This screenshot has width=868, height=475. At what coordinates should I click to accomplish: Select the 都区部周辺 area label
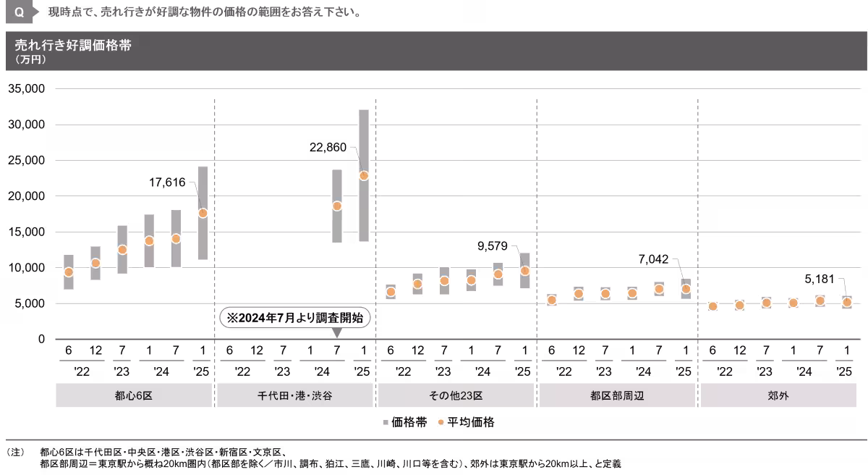(617, 396)
